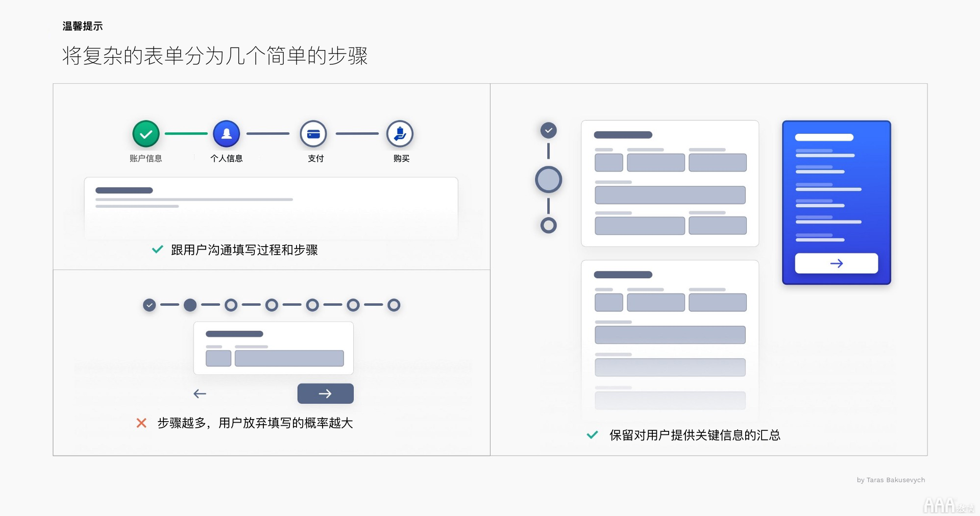
Task: Click the 购买 purchase step icon
Action: coord(400,134)
